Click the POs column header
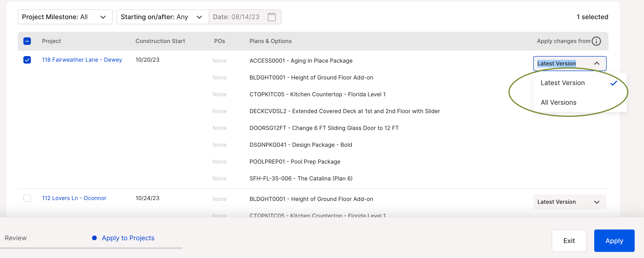Viewport: 644px width, 258px height. click(219, 41)
